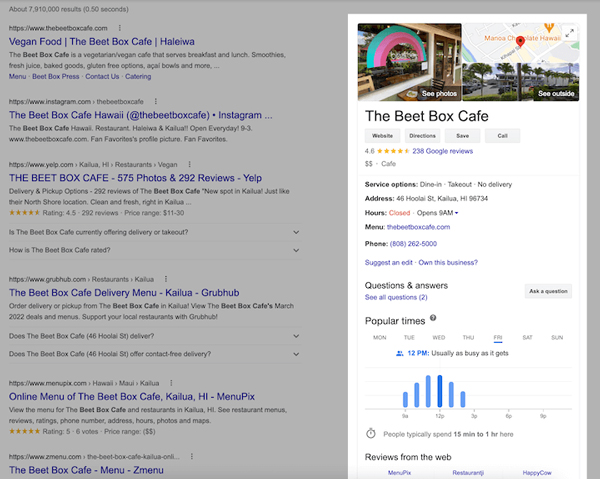Open HappyCow under Reviews from the web

pyautogui.click(x=537, y=473)
